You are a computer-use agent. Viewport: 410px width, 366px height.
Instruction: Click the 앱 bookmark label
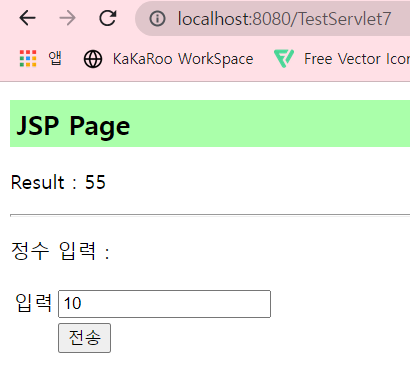pos(55,59)
